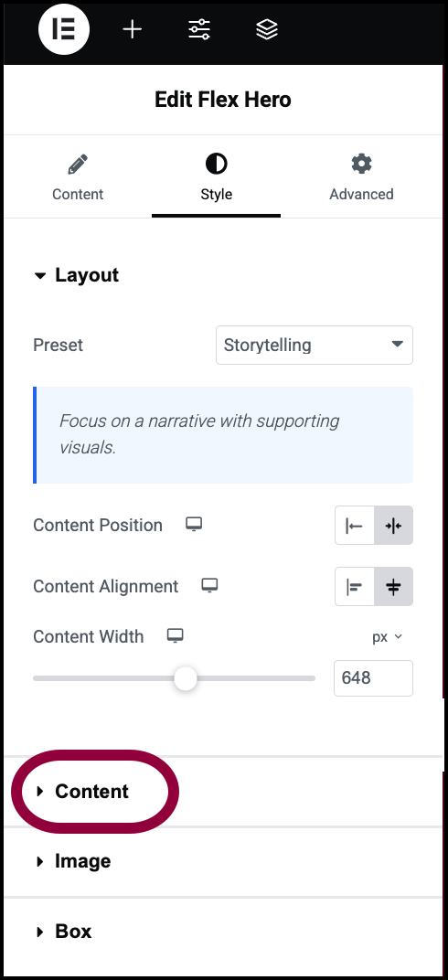Click the responsive icon beside Content Position
This screenshot has height=980, width=448.
click(x=194, y=525)
